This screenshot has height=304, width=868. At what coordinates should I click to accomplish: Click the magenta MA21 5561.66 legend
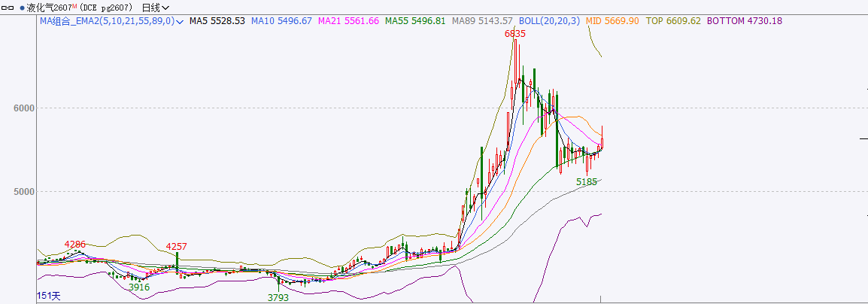click(348, 21)
